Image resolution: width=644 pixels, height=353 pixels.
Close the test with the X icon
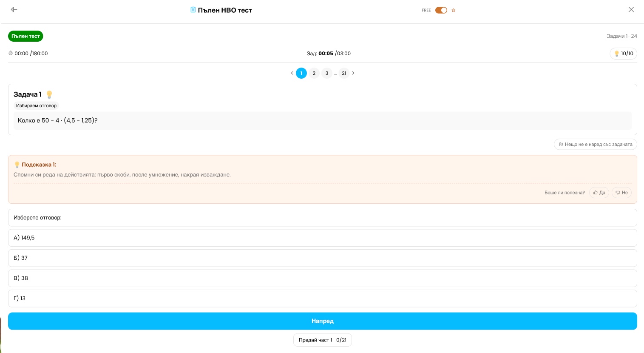coord(631,9)
